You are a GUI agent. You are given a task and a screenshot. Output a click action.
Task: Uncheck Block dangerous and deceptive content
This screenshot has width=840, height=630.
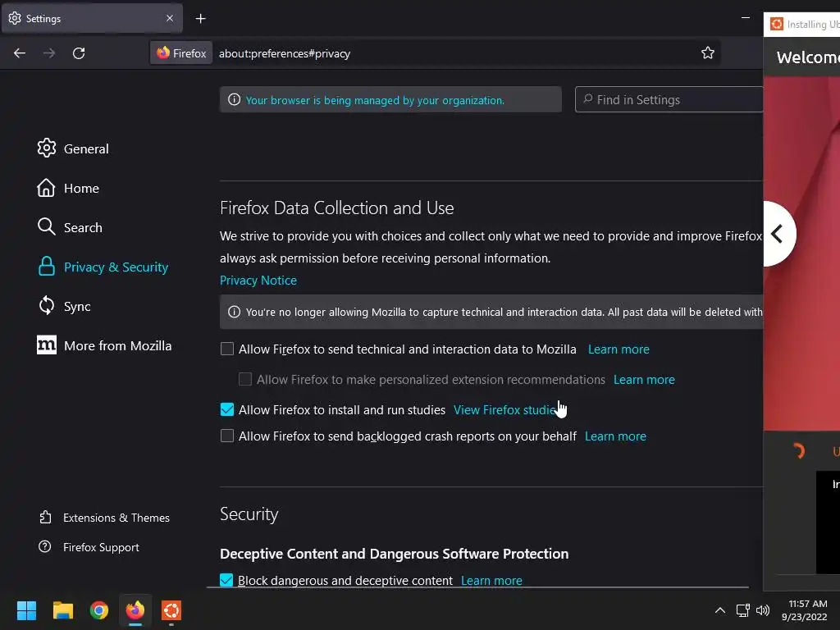[x=227, y=581]
